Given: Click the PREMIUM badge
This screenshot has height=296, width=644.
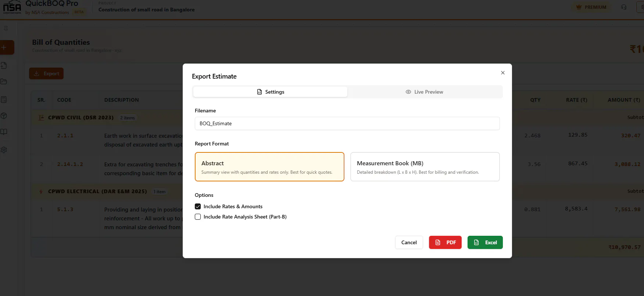Looking at the screenshot, I should pos(591,7).
